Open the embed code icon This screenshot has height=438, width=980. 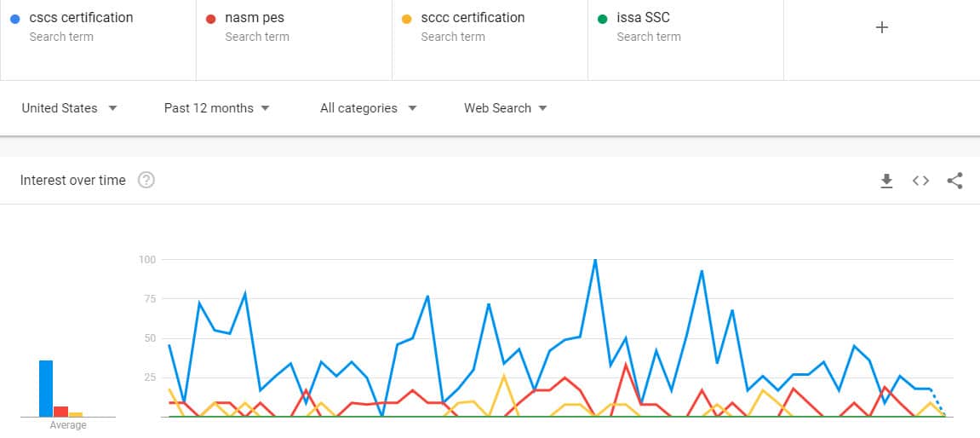[x=920, y=181]
